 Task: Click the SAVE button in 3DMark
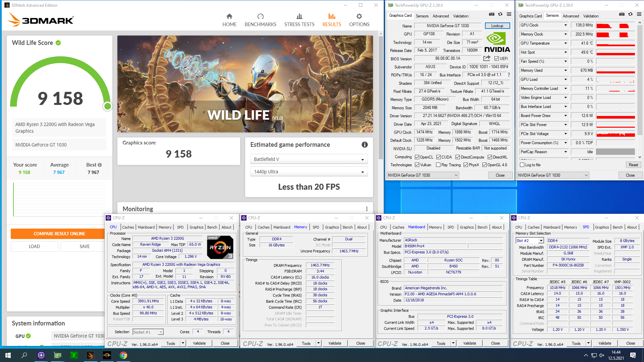(85, 246)
